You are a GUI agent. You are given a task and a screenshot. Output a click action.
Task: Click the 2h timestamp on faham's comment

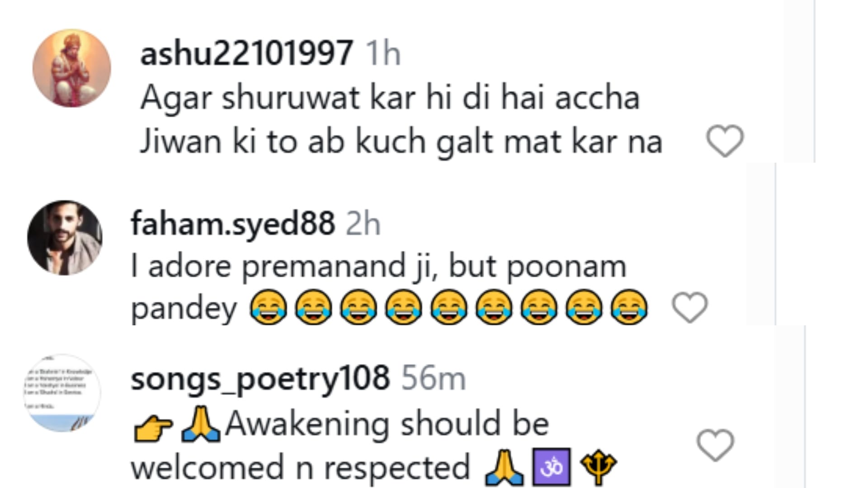[363, 224]
